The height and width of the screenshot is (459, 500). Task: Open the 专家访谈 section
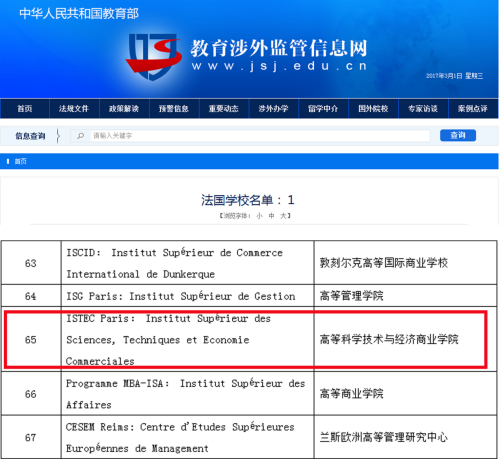click(x=423, y=109)
